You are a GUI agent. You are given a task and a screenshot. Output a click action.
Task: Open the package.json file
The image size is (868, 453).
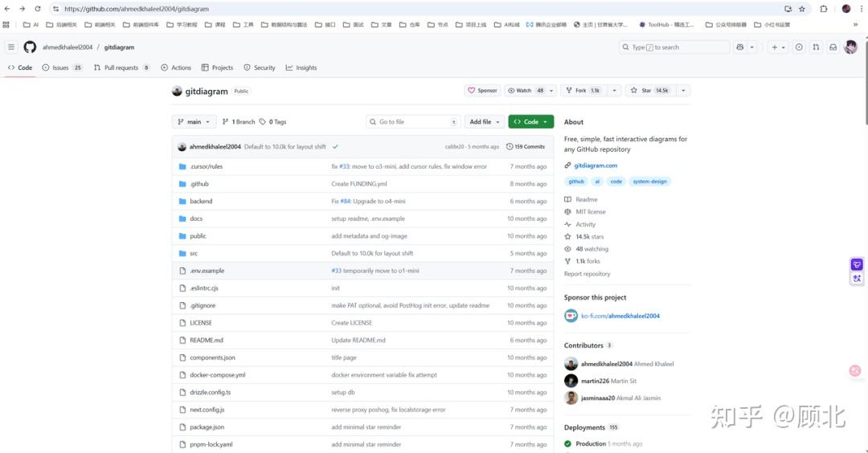pyautogui.click(x=207, y=427)
